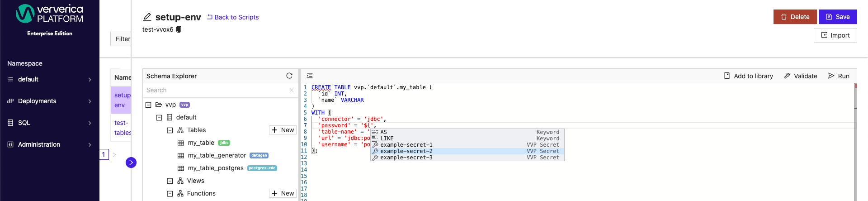This screenshot has height=201, width=868.
Task: Go to the next scripts page arrow
Action: coord(114,155)
